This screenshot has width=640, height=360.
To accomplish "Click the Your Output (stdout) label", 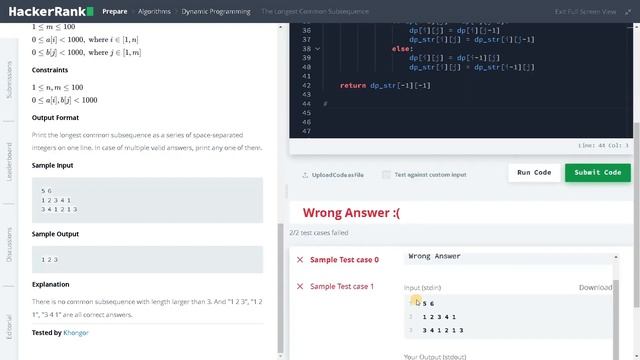I will (x=435, y=357).
